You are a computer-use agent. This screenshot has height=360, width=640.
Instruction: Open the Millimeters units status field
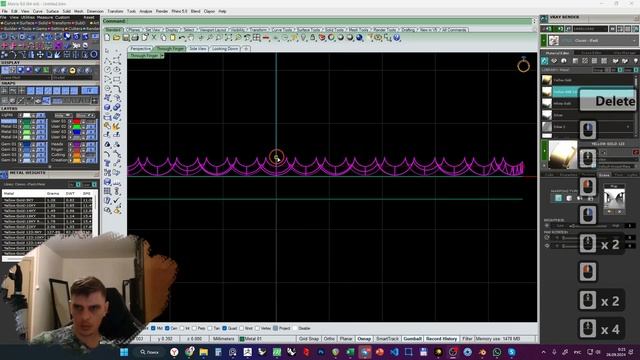point(224,339)
